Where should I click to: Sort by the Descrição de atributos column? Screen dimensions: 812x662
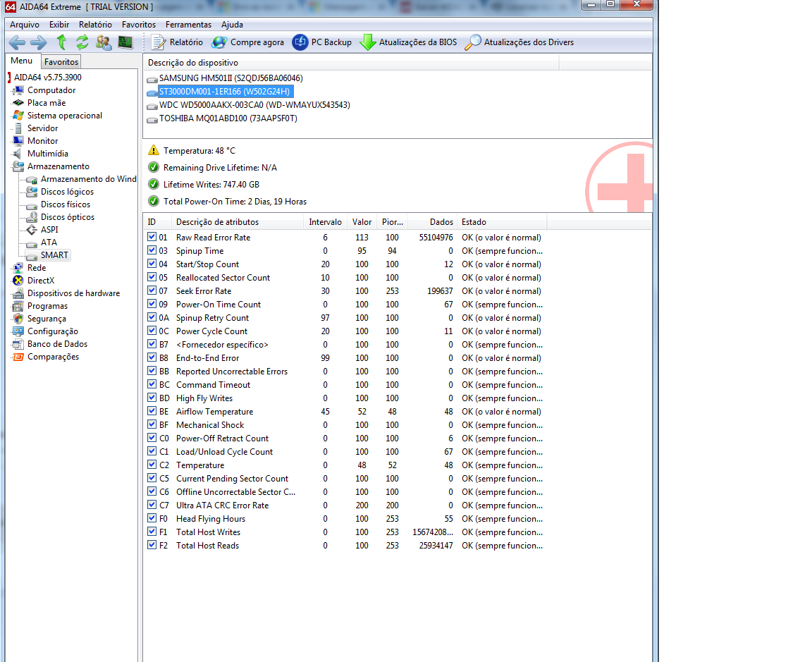237,221
